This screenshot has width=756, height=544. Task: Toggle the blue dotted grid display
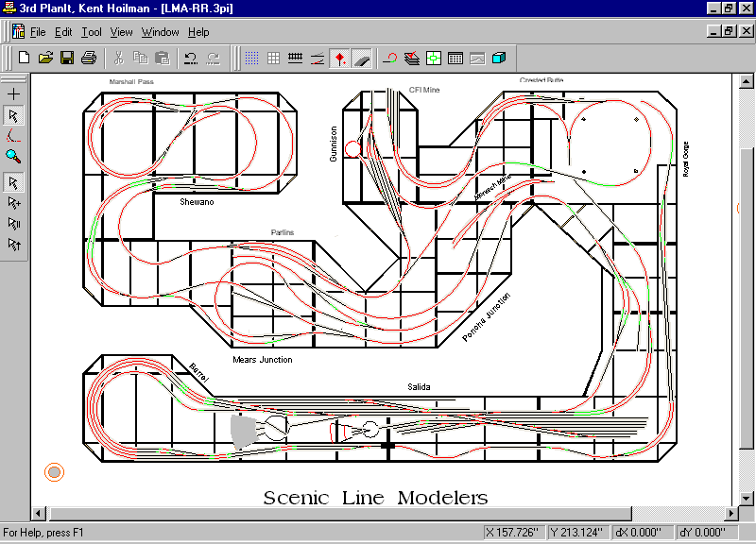click(252, 58)
